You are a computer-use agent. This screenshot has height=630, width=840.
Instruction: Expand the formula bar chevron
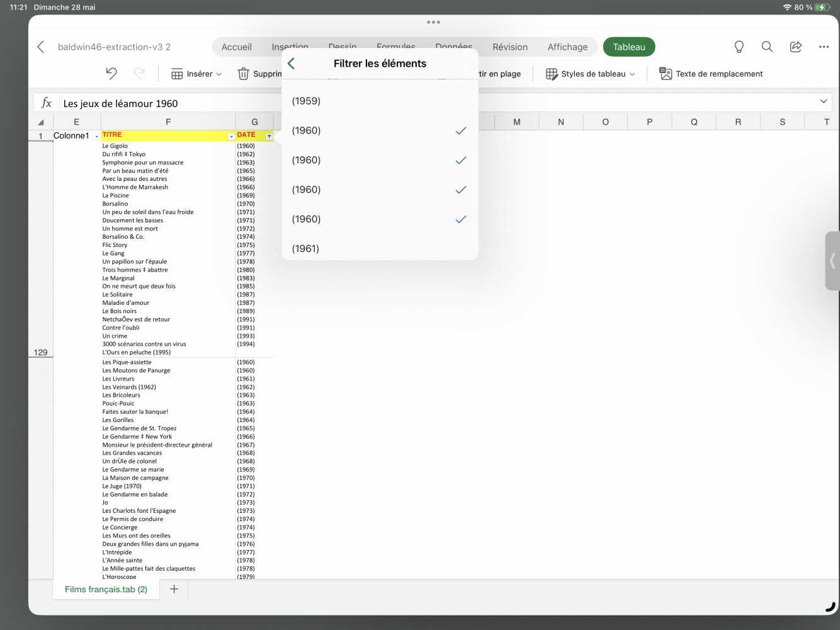[823, 101]
